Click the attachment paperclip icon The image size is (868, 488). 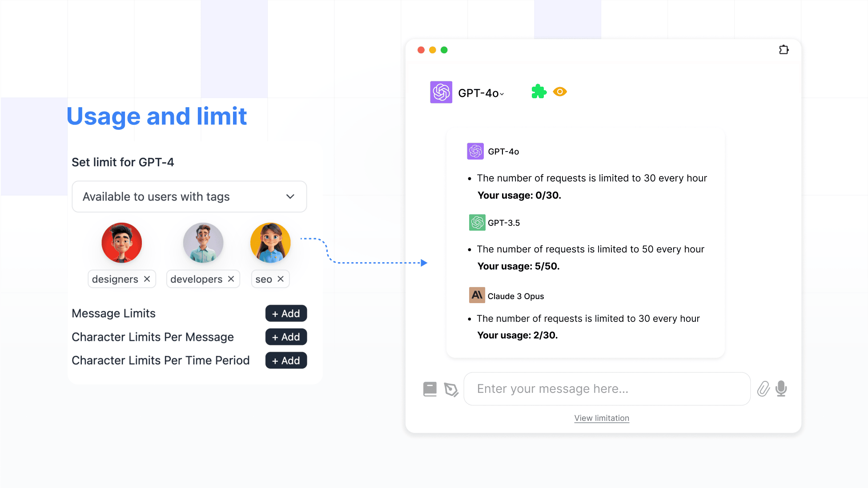pyautogui.click(x=763, y=388)
